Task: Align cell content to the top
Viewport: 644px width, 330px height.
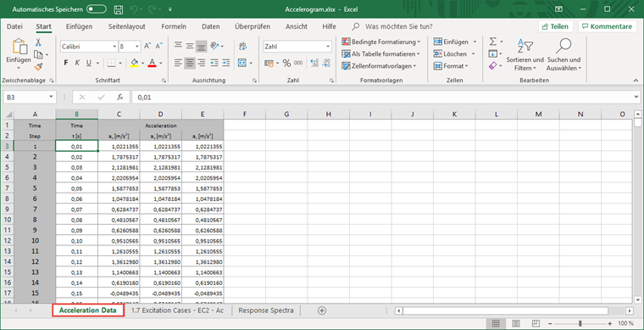Action: (x=178, y=46)
